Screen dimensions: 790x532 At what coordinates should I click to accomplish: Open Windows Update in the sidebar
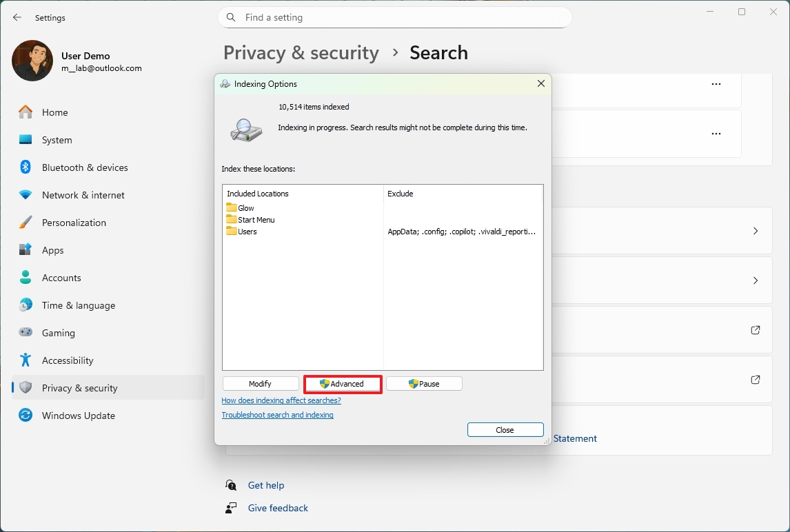coord(78,416)
